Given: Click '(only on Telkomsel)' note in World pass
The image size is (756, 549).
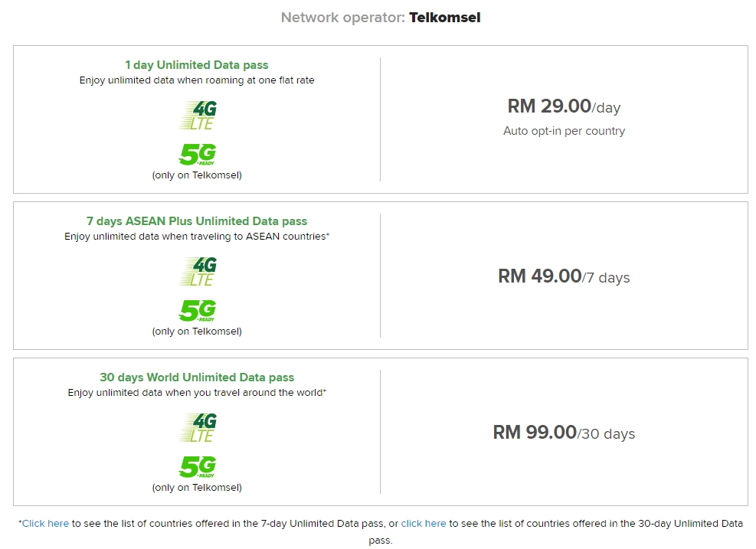Looking at the screenshot, I should [197, 488].
